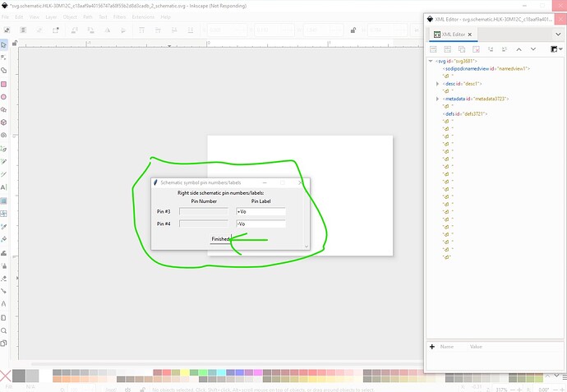
Task: Click the horizontal canvas scrollbar
Action: pos(226,364)
